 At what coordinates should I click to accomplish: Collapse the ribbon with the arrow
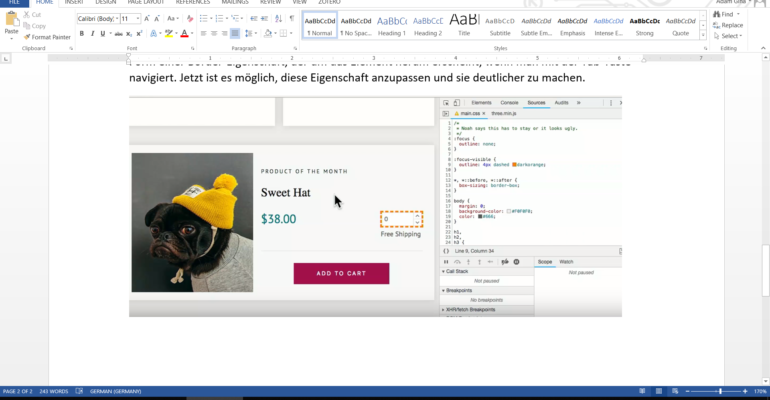(763, 48)
